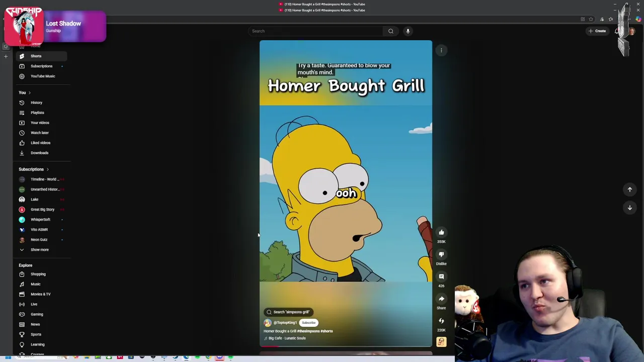
Task: Open Great Big Story channel
Action: [x=41, y=210]
